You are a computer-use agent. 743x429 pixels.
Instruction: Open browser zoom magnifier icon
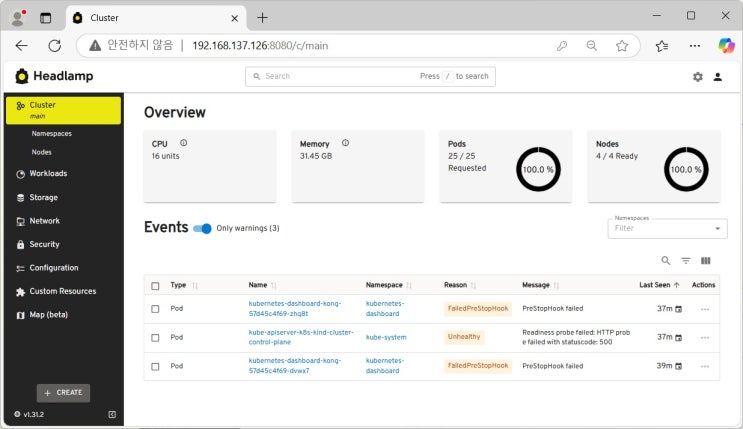(591, 46)
